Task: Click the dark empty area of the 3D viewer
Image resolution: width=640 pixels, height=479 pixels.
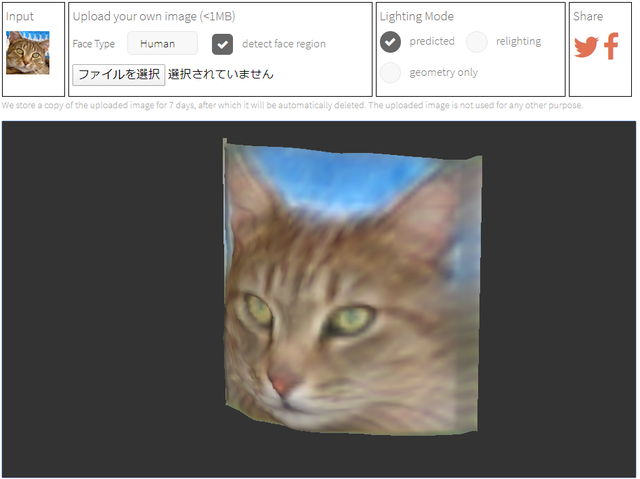Action: tap(100, 300)
